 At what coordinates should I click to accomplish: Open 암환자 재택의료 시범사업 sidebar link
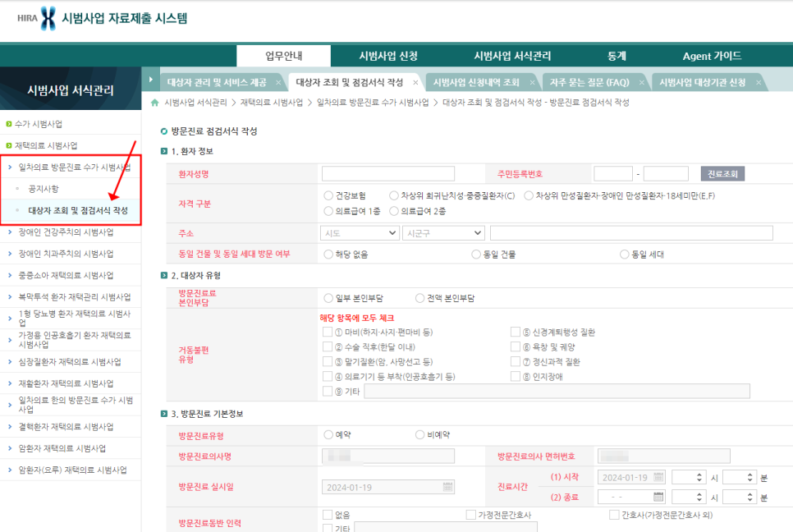[x=62, y=448]
